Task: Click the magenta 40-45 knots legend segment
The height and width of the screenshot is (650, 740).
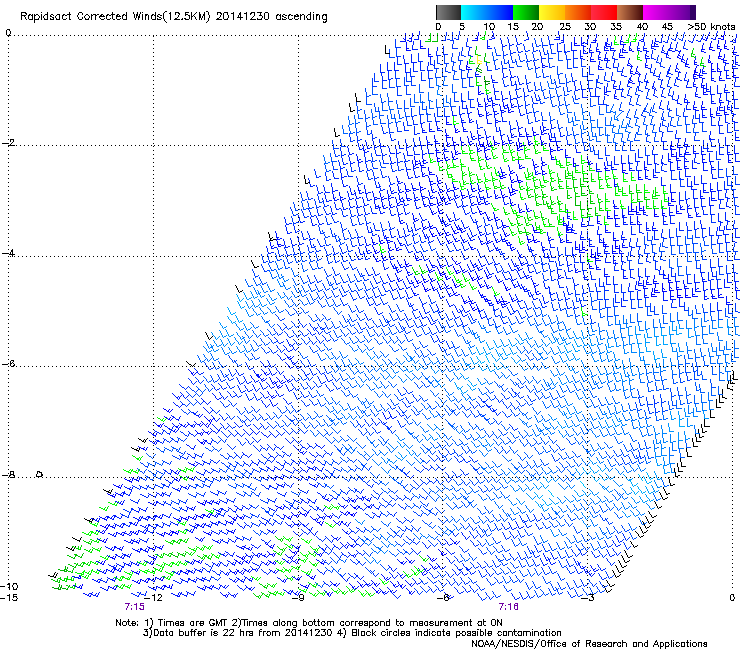Action: click(656, 12)
